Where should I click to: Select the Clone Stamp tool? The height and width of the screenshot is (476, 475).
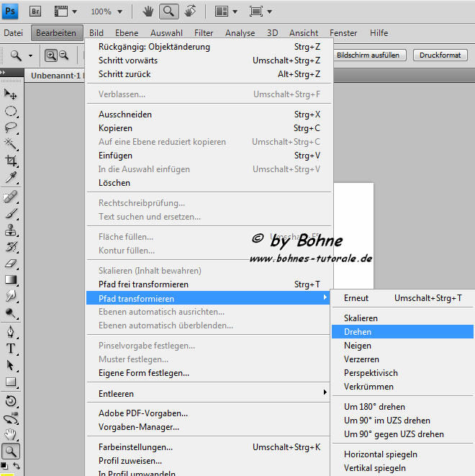tap(12, 230)
